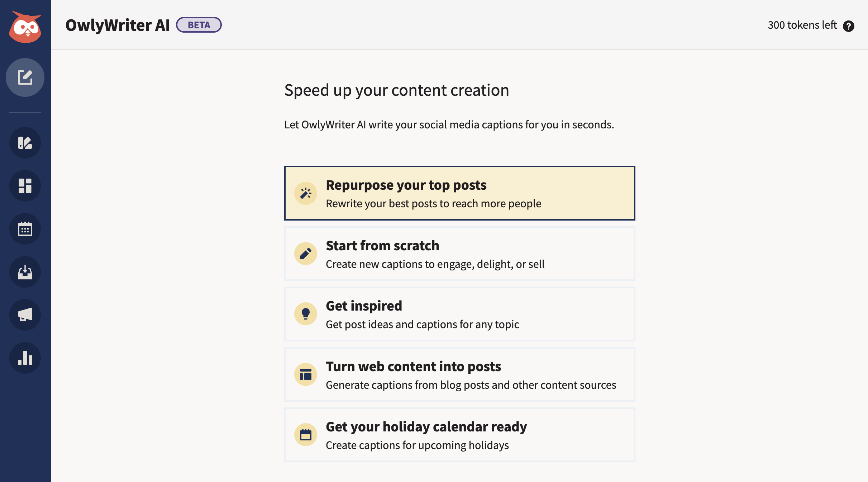Click the calendar icon on holiday card
The width and height of the screenshot is (868, 482).
306,435
